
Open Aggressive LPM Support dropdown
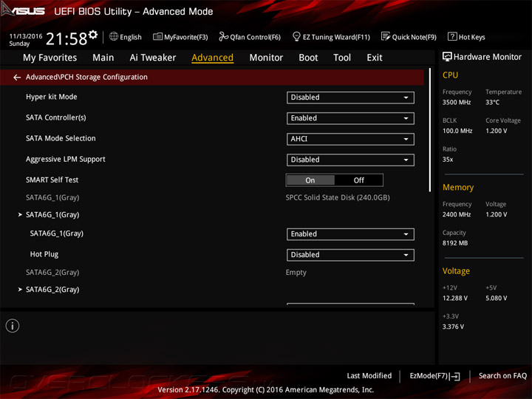coord(350,160)
